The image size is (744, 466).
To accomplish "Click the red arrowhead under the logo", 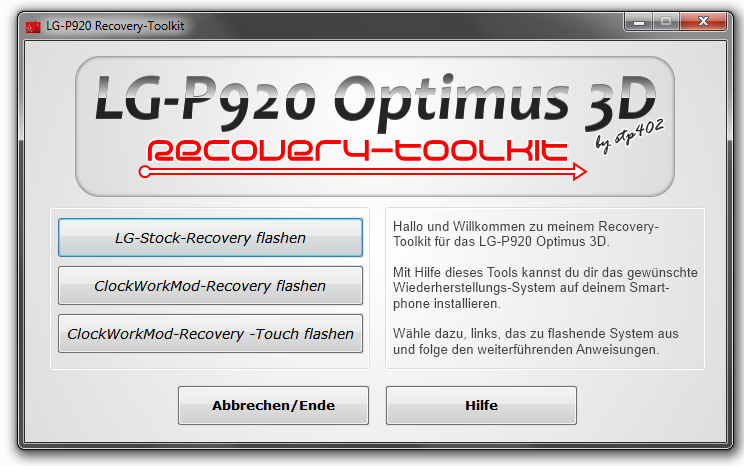I will pos(579,172).
